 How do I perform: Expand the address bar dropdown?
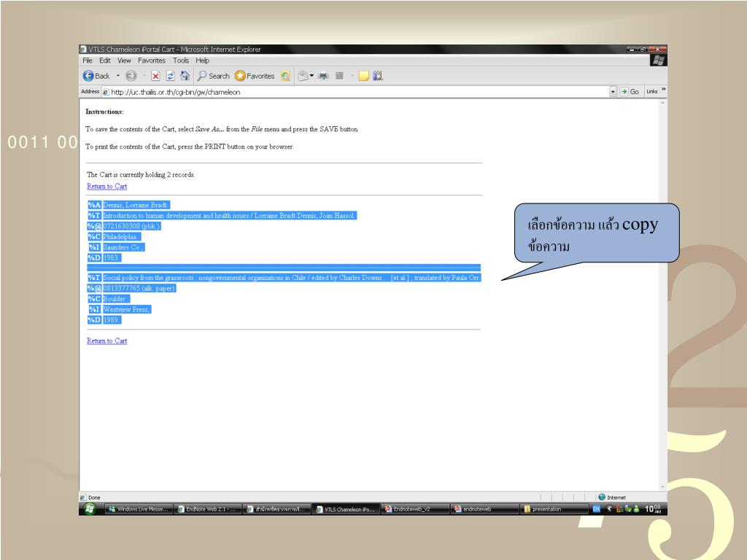(613, 92)
